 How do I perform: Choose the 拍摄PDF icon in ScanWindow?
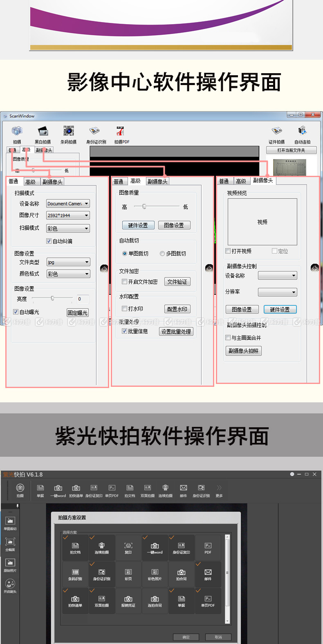(x=120, y=131)
